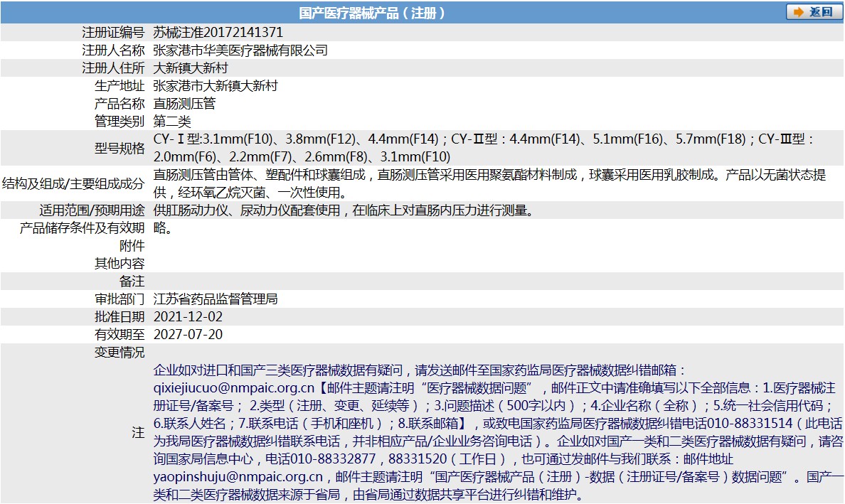Select registration number 苏械注准20172141371
Image resolution: width=845 pixels, height=504 pixels.
[x=218, y=32]
